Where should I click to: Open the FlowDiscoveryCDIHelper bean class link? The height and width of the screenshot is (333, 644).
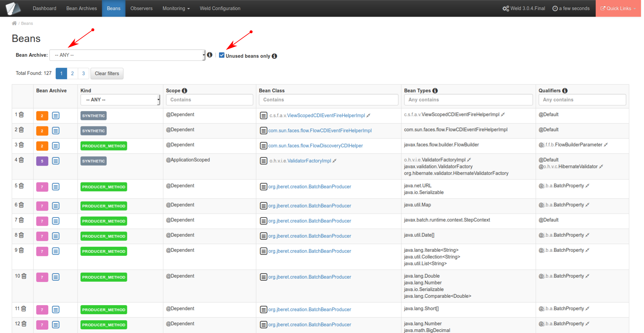pyautogui.click(x=315, y=146)
